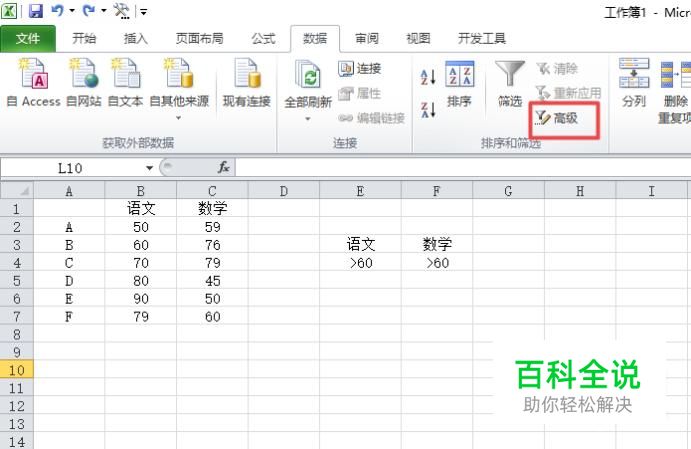Expand the 全部刷新 dropdown arrow

point(308,119)
